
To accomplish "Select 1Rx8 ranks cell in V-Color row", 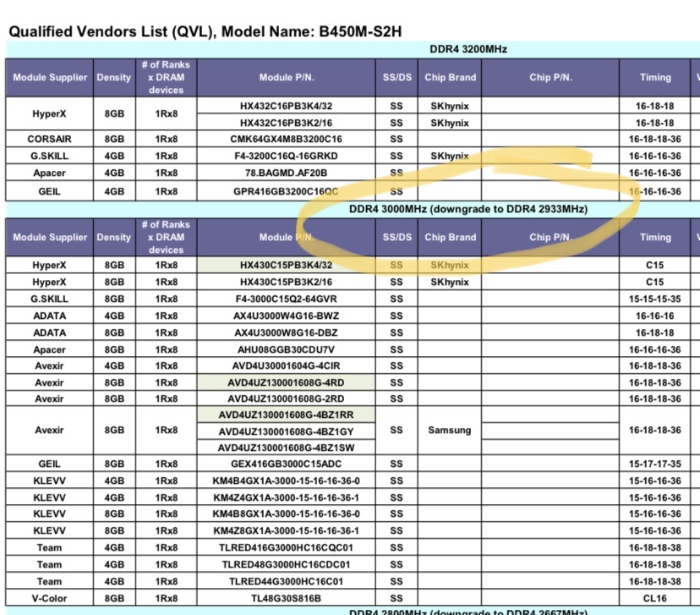I will 166,599.
